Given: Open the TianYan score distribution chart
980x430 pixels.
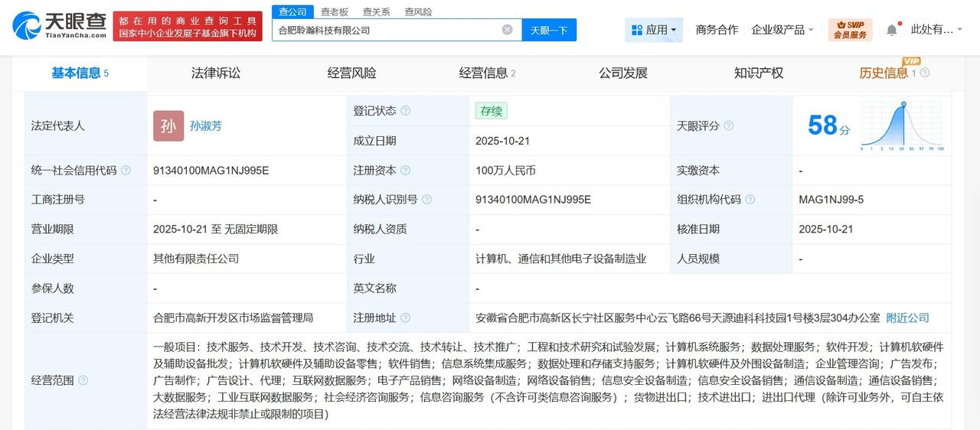Looking at the screenshot, I should (902, 125).
